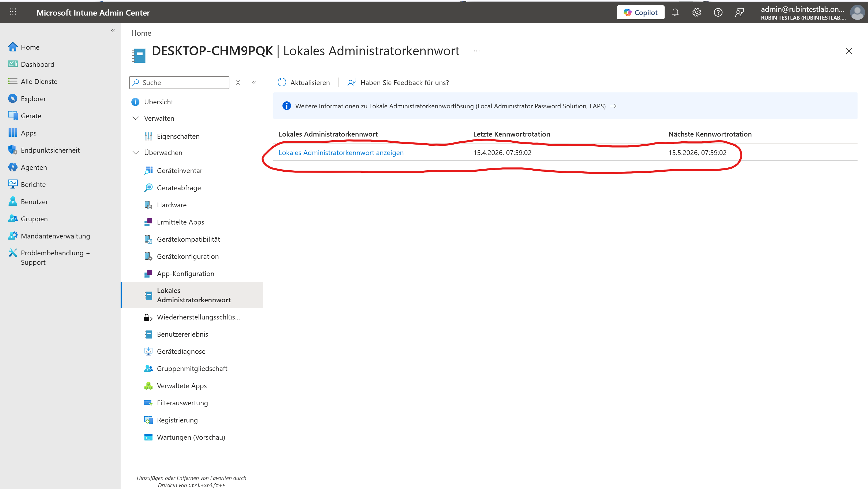
Task: Open the more options ellipsis by title
Action: pyautogui.click(x=476, y=51)
